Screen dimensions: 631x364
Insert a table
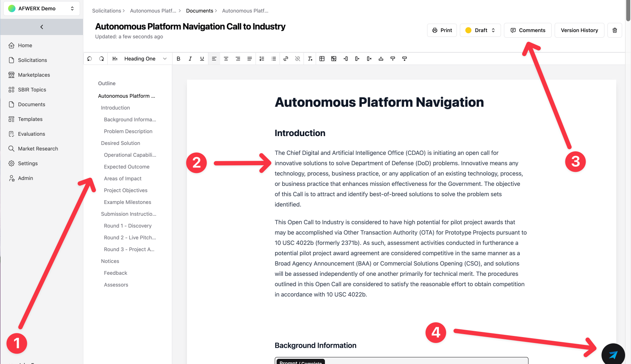point(322,59)
